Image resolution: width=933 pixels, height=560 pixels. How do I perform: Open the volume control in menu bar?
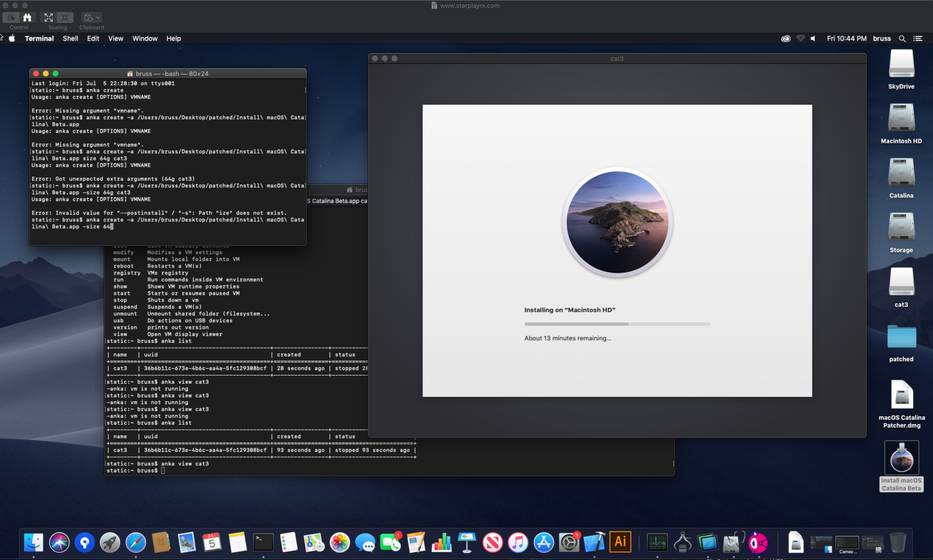(813, 38)
